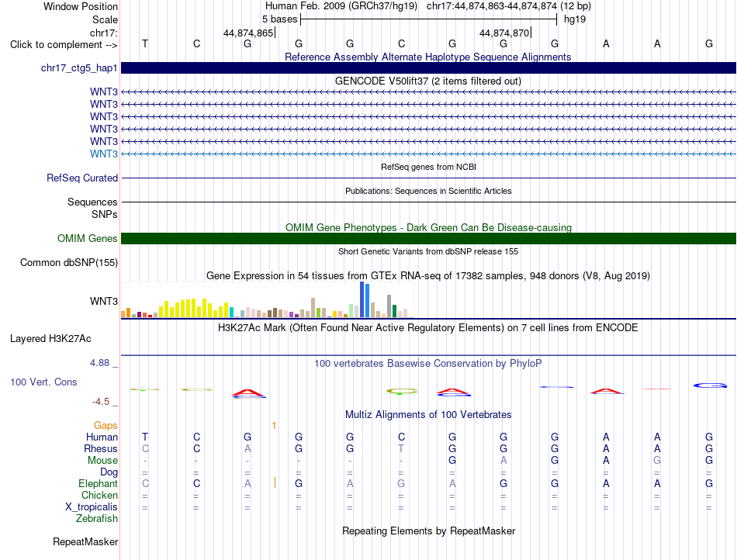The height and width of the screenshot is (560, 737).
Task: Click the 44,874,870 position marker
Action: (504, 33)
